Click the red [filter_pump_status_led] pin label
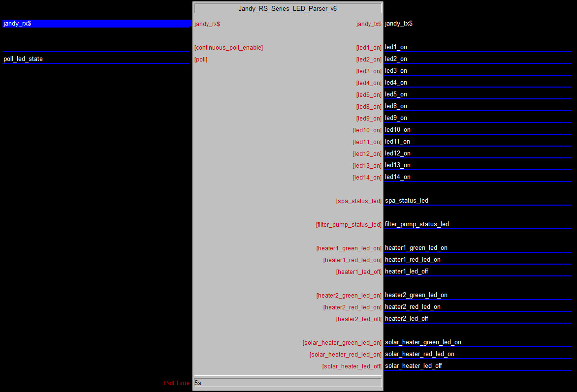Screen dimensions: 577x392 [x=349, y=224]
